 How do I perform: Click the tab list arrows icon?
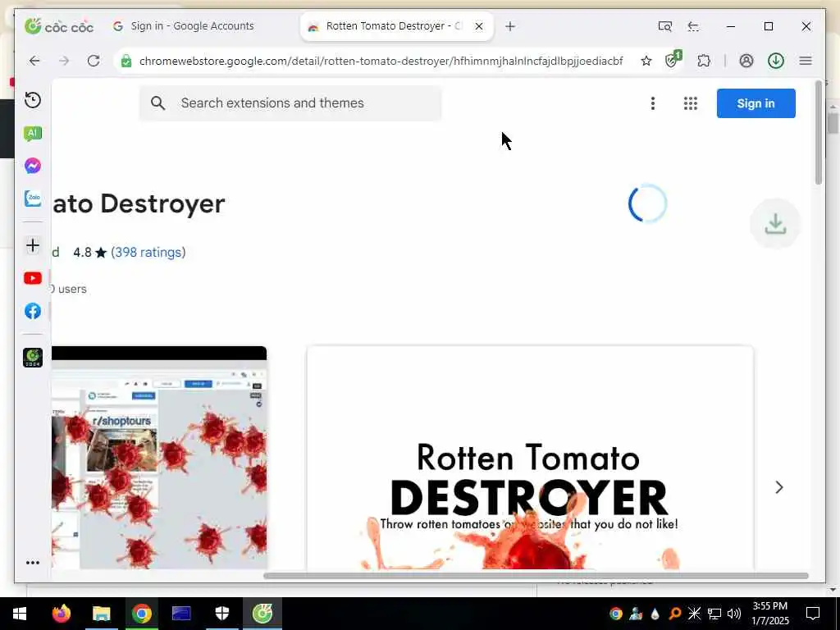[x=693, y=26]
